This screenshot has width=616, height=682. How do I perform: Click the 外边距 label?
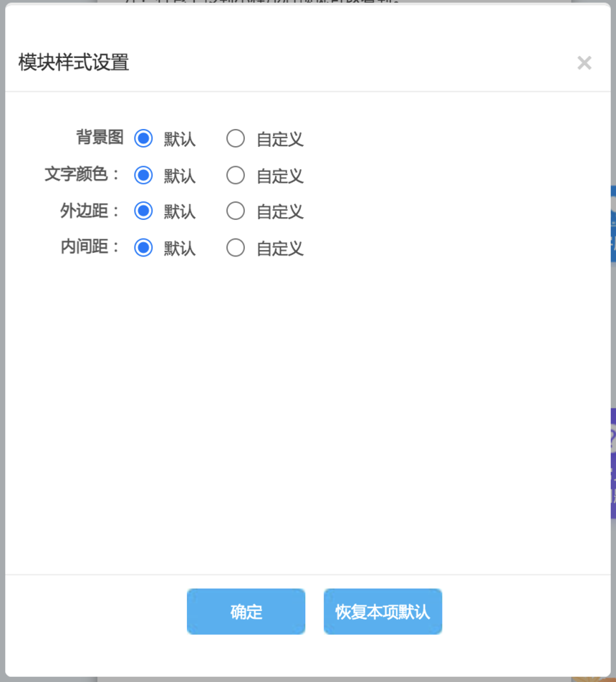click(x=90, y=211)
